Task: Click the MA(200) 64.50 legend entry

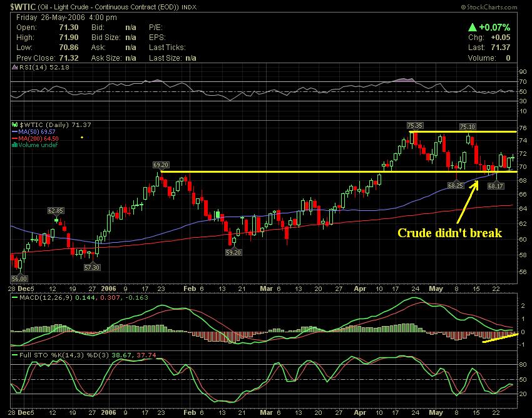Action: [35, 138]
